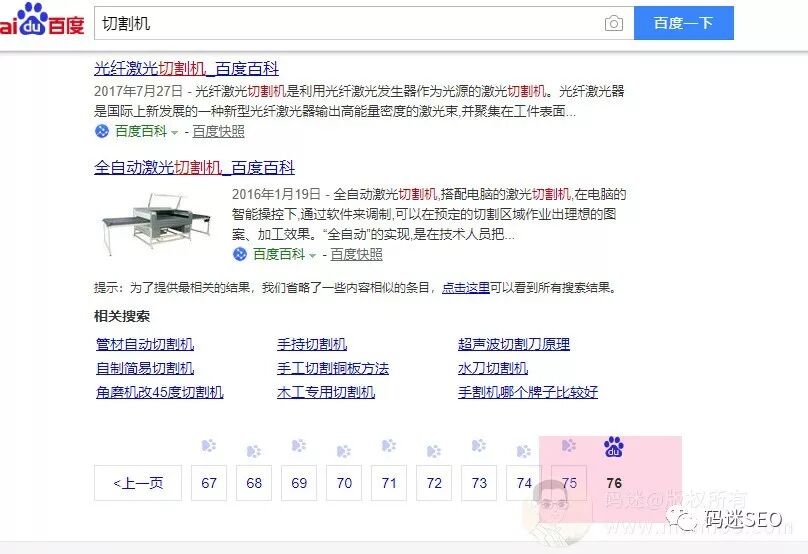Expand dropdown arrow beside first 百度百科
The width and height of the screenshot is (808, 554).
[x=174, y=132]
